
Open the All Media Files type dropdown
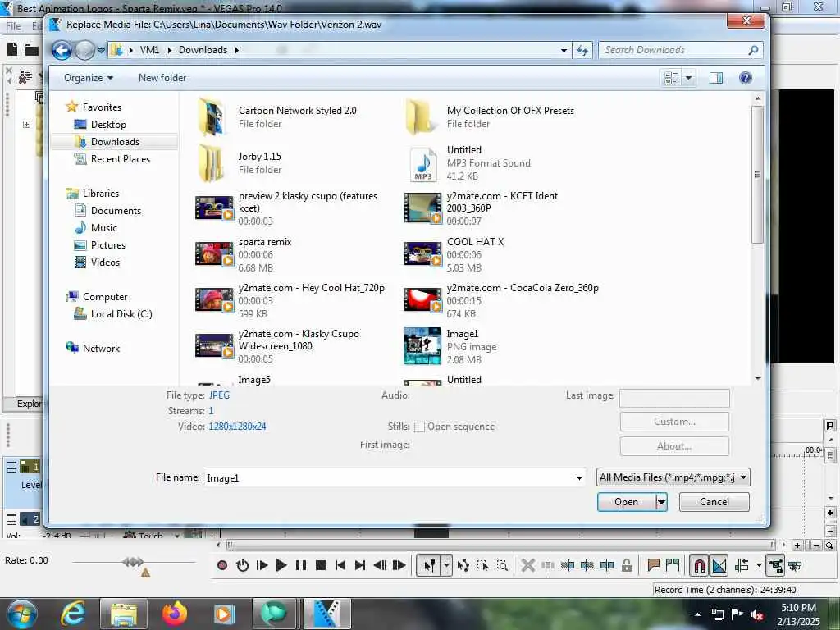[673, 477]
